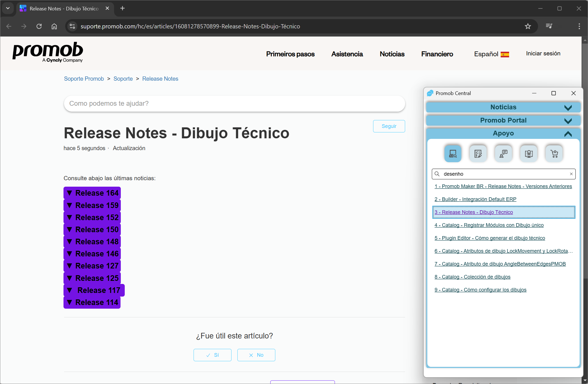Minimize the Promob Central window

534,93
